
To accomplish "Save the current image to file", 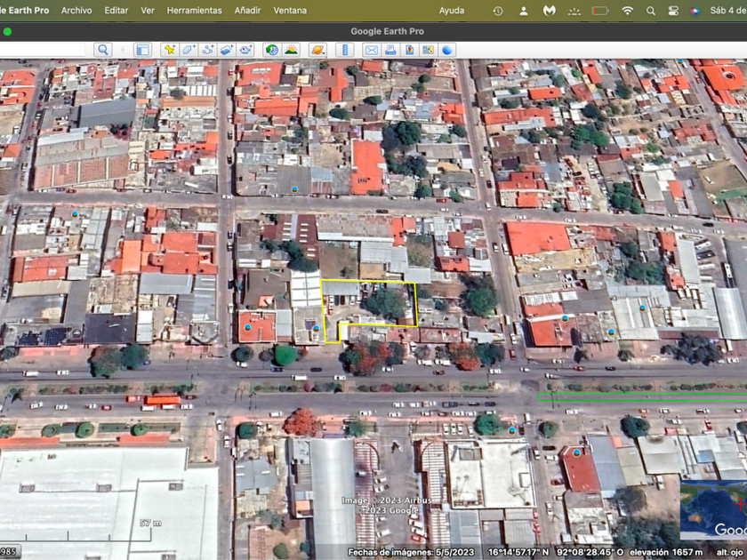I will [x=409, y=50].
